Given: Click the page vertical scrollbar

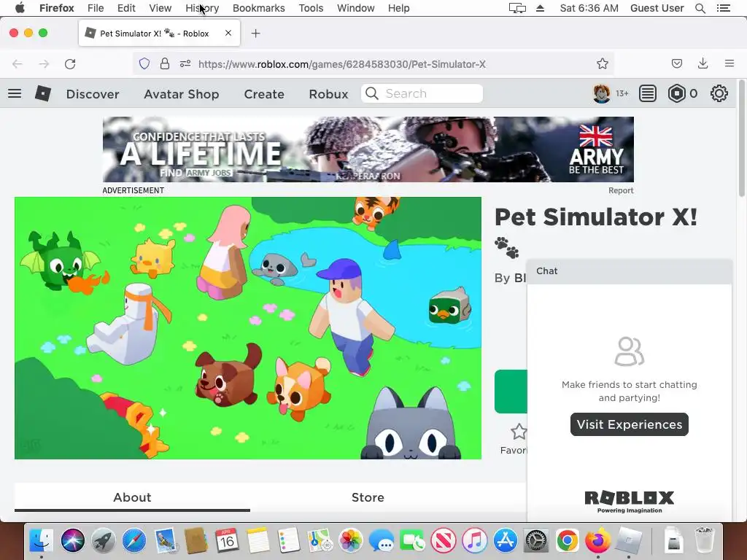Looking at the screenshot, I should point(741,138).
